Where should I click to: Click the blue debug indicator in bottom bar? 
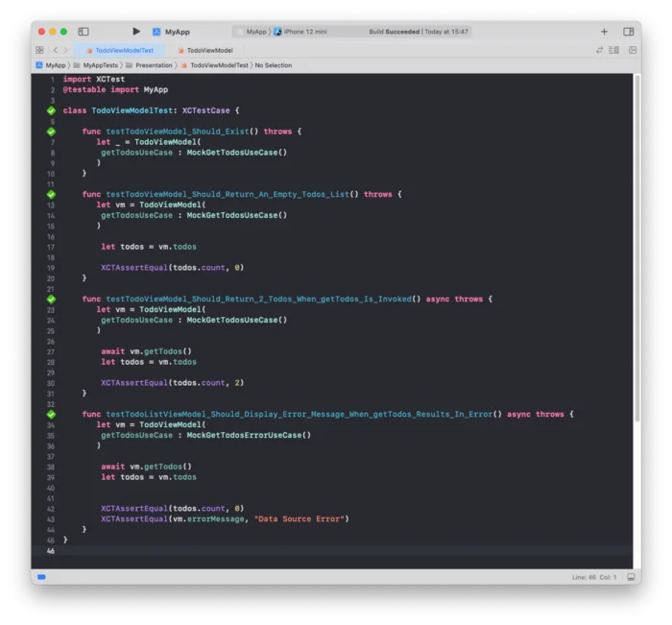(x=41, y=577)
